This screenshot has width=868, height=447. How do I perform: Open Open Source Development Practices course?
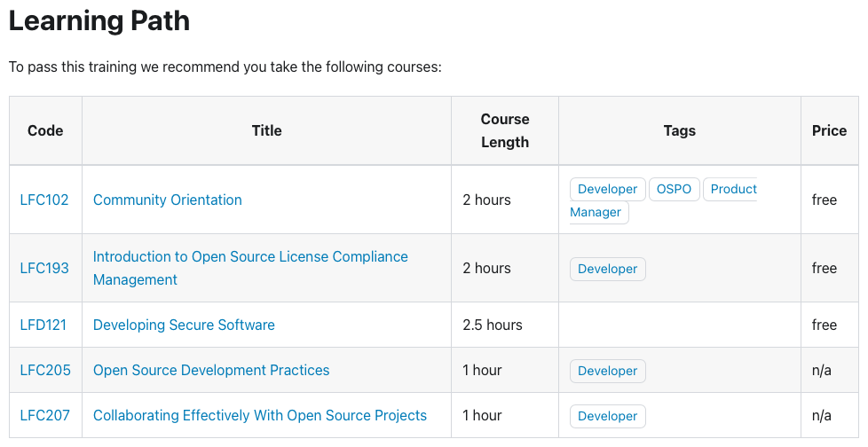211,370
